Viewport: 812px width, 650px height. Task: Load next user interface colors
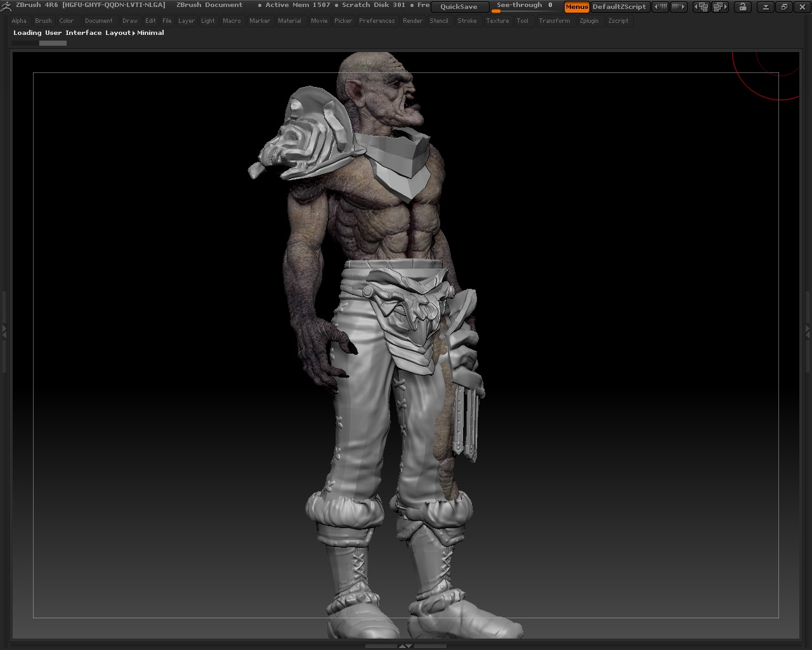pos(678,7)
